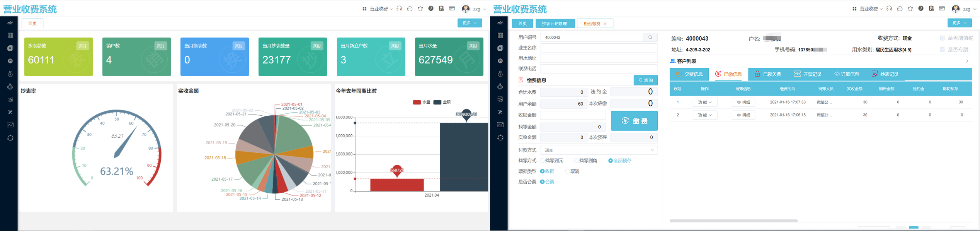Switch to the 抄表计划管理 page tab
This screenshot has width=980, height=231.
click(x=555, y=24)
